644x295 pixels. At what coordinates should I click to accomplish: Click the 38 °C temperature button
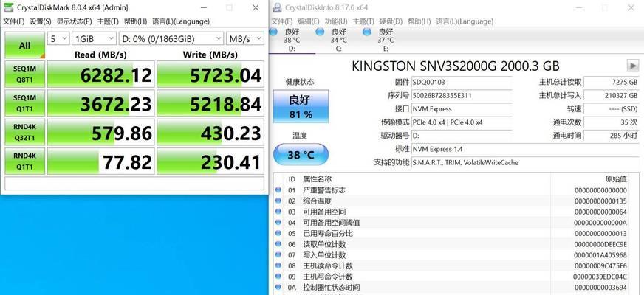click(301, 155)
